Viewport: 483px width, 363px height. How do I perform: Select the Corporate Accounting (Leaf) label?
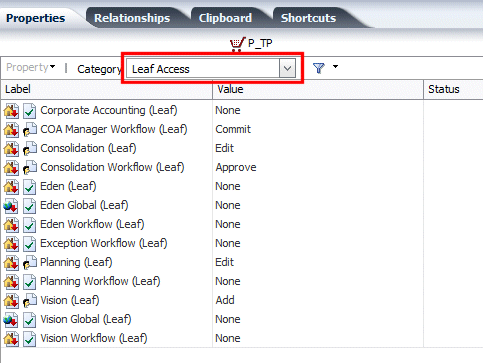click(109, 110)
